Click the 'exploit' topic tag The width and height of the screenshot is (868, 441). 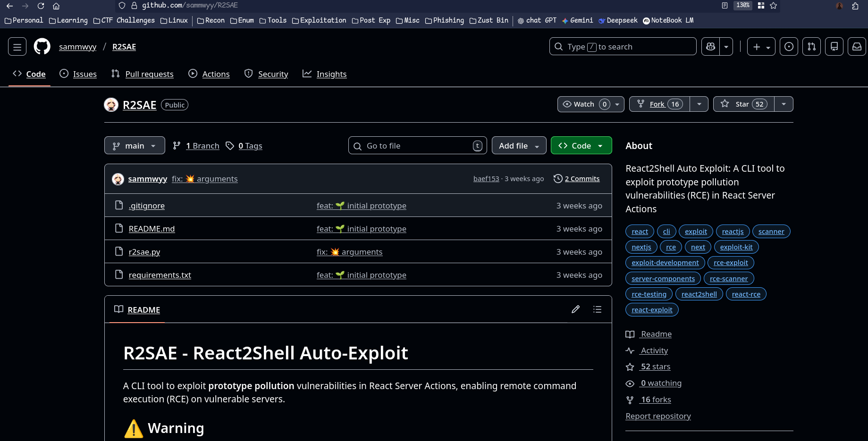(696, 232)
